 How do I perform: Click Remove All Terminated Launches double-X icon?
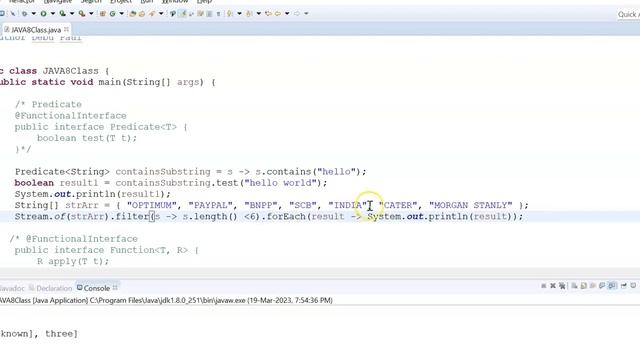(562, 286)
